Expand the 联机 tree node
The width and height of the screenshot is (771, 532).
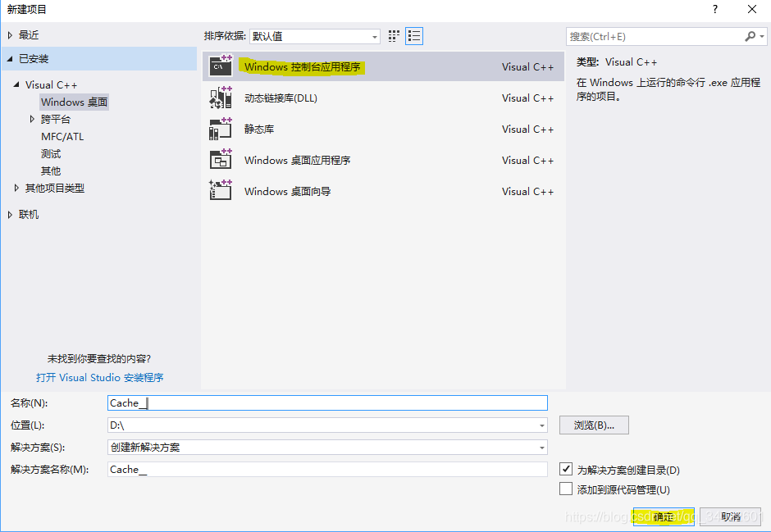coord(11,214)
